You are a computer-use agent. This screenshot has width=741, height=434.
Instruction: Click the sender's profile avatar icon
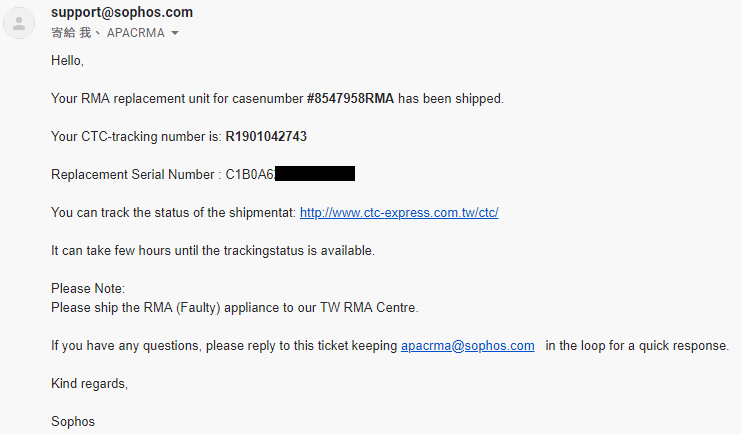tap(19, 23)
